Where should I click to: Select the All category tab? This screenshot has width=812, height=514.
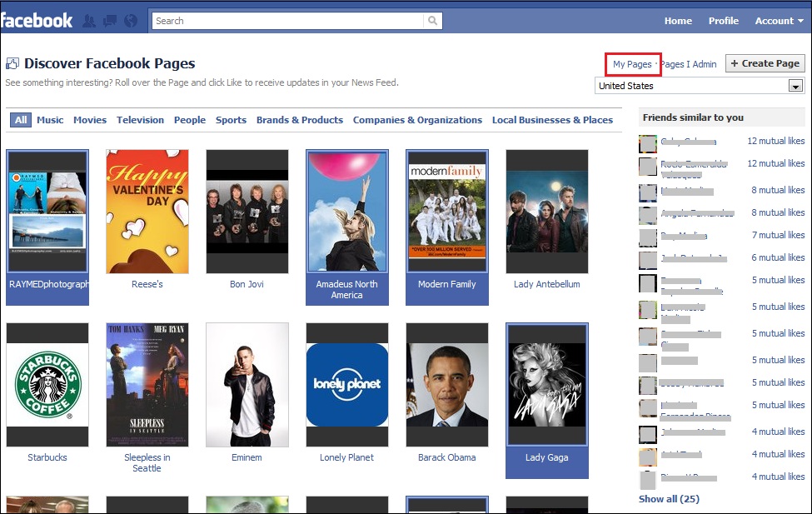[21, 120]
